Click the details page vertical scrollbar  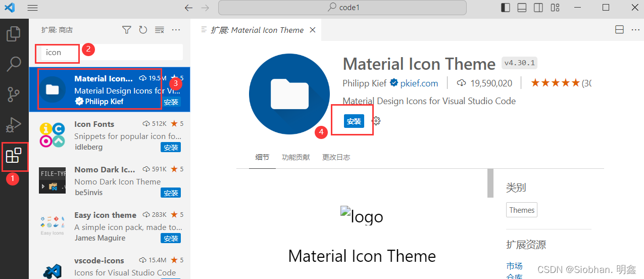[489, 183]
